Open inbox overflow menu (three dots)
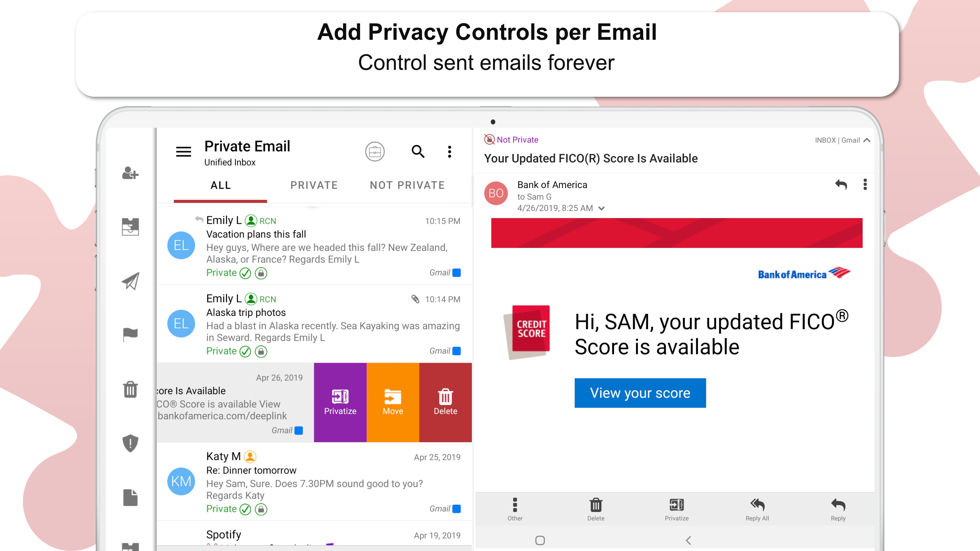This screenshot has width=980, height=551. point(450,152)
